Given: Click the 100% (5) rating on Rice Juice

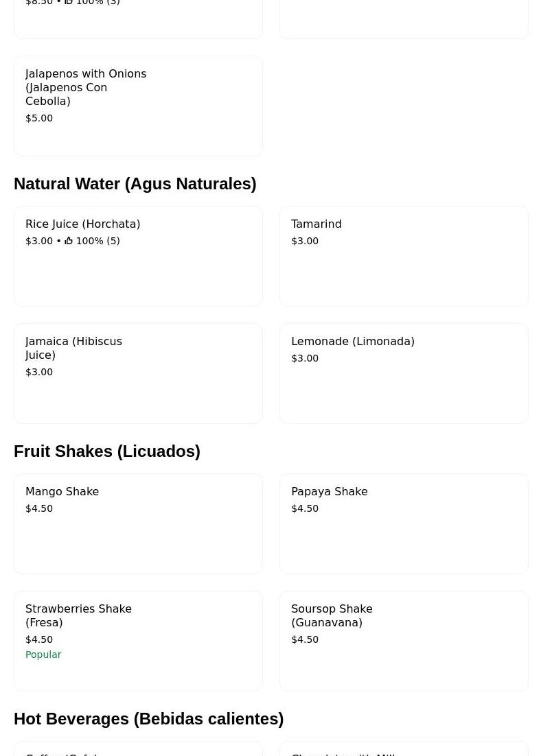Looking at the screenshot, I should pyautogui.click(x=97, y=241).
